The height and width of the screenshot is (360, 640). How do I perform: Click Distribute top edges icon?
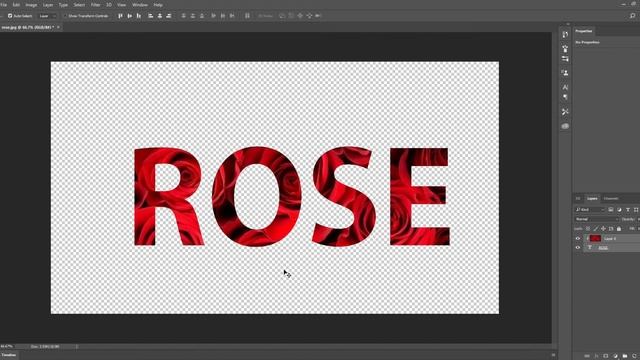184,16
